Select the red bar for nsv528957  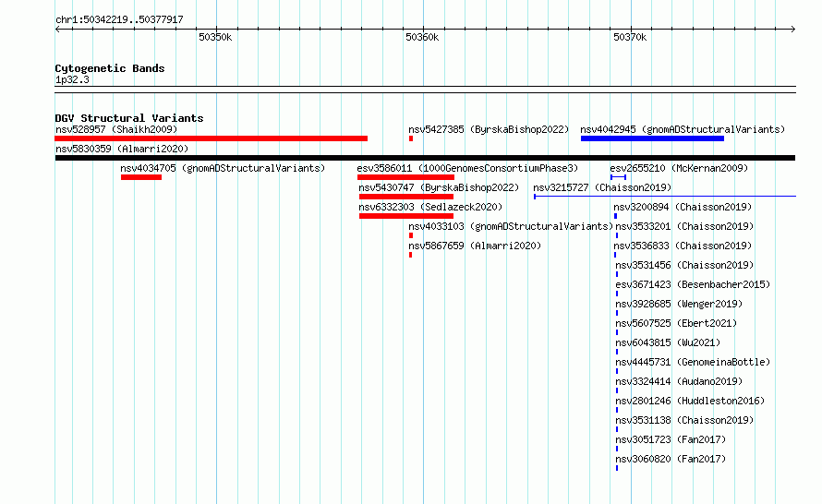tap(212, 138)
